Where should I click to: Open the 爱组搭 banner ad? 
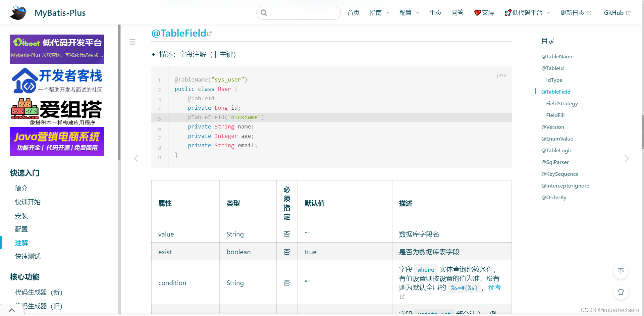[x=57, y=111]
